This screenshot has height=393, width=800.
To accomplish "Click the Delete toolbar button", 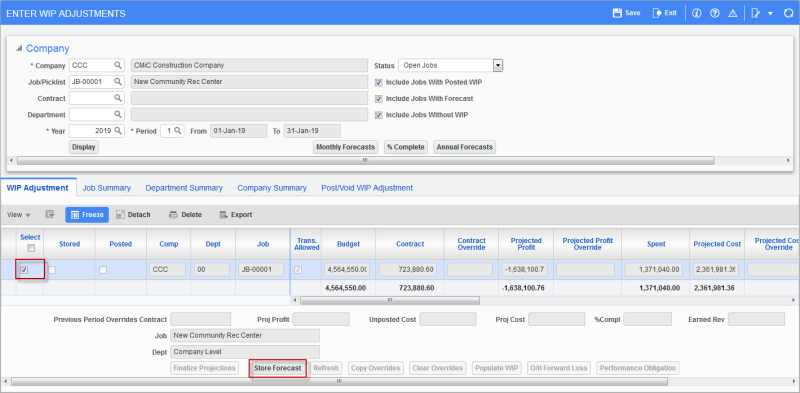I will click(x=186, y=215).
